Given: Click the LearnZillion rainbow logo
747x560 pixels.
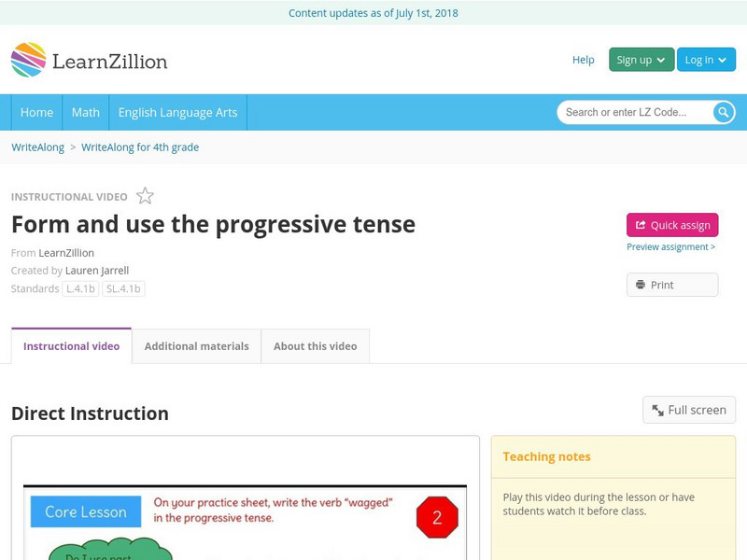Looking at the screenshot, I should 30,60.
